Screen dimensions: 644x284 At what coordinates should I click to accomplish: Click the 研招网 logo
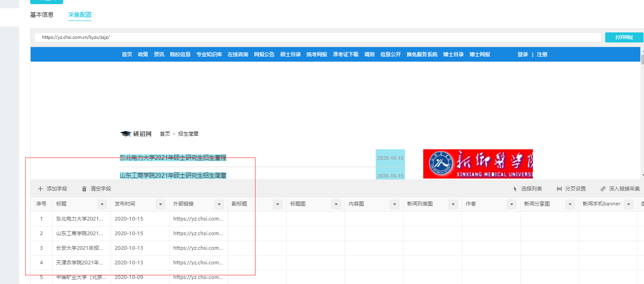tap(136, 134)
